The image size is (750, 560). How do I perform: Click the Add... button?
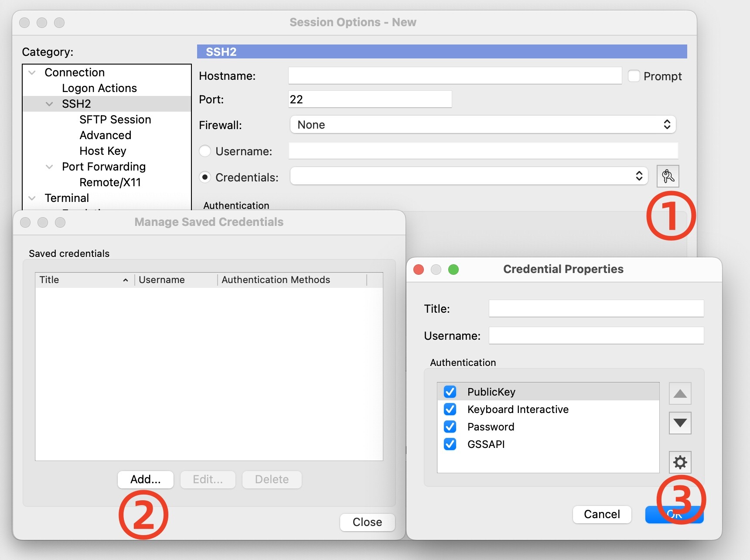click(146, 479)
